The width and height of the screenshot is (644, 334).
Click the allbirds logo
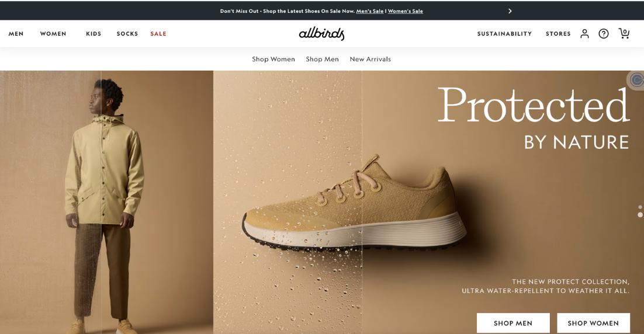pos(321,34)
